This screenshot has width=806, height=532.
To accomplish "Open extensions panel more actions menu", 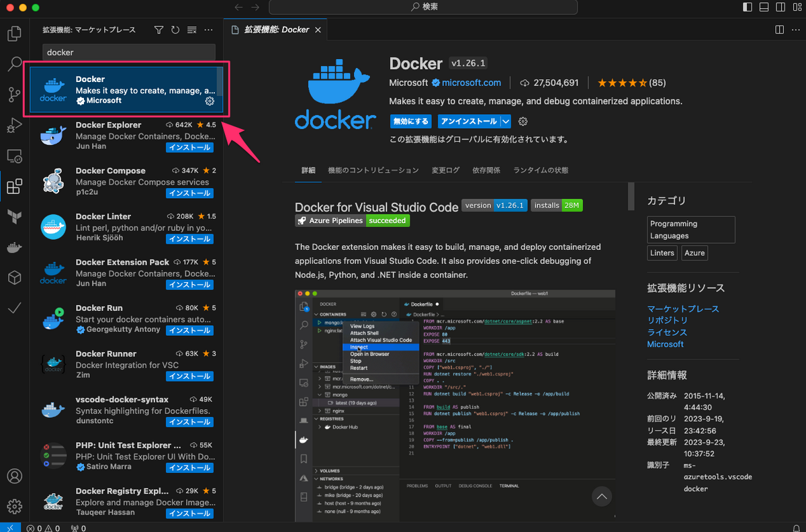I will coord(208,30).
